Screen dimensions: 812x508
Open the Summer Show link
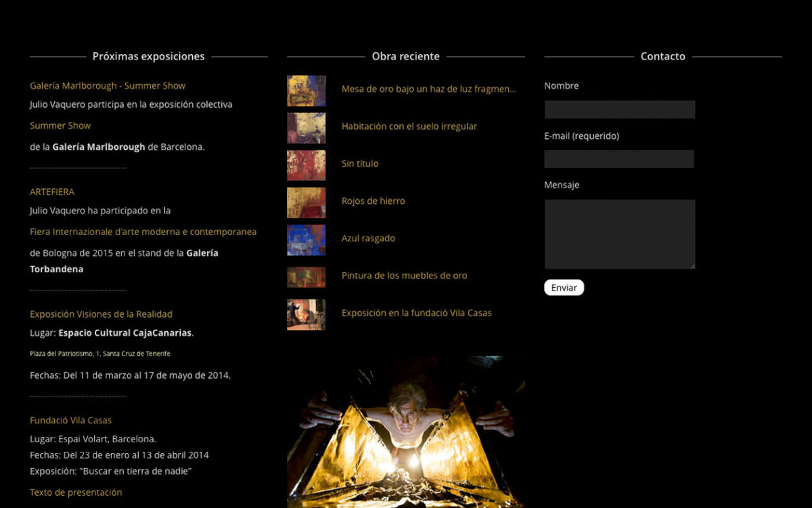coord(60,125)
